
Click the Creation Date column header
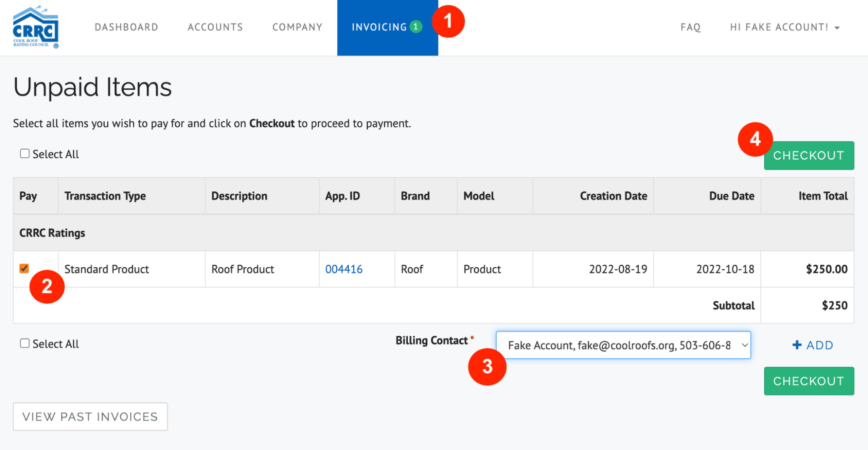pyautogui.click(x=613, y=196)
